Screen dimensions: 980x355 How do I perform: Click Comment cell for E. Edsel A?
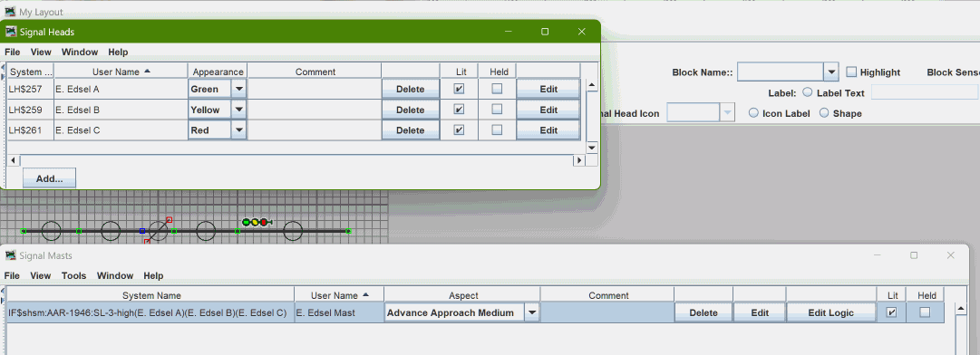[x=315, y=90]
